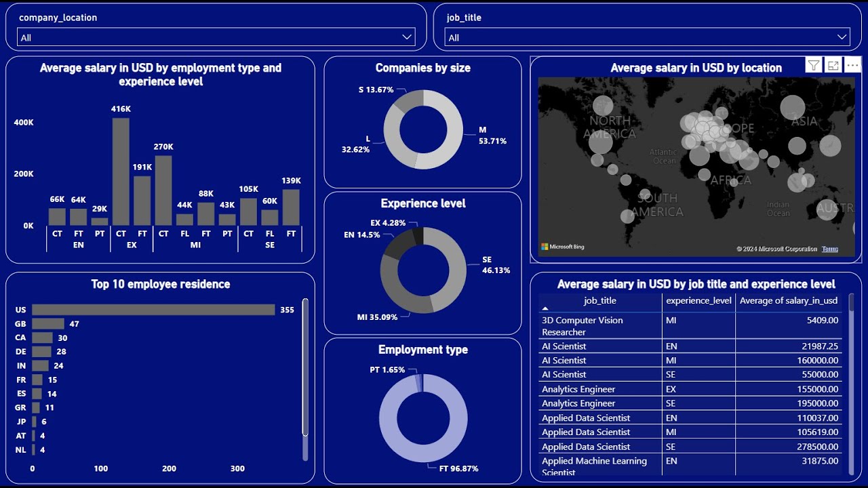The height and width of the screenshot is (488, 868).
Task: Select the 29K EN part-time bar
Action: (100, 221)
